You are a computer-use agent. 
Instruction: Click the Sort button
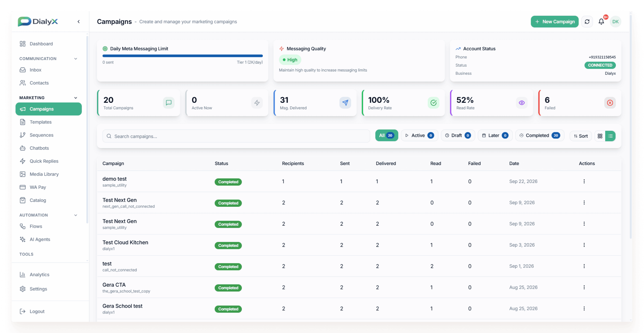pyautogui.click(x=580, y=136)
